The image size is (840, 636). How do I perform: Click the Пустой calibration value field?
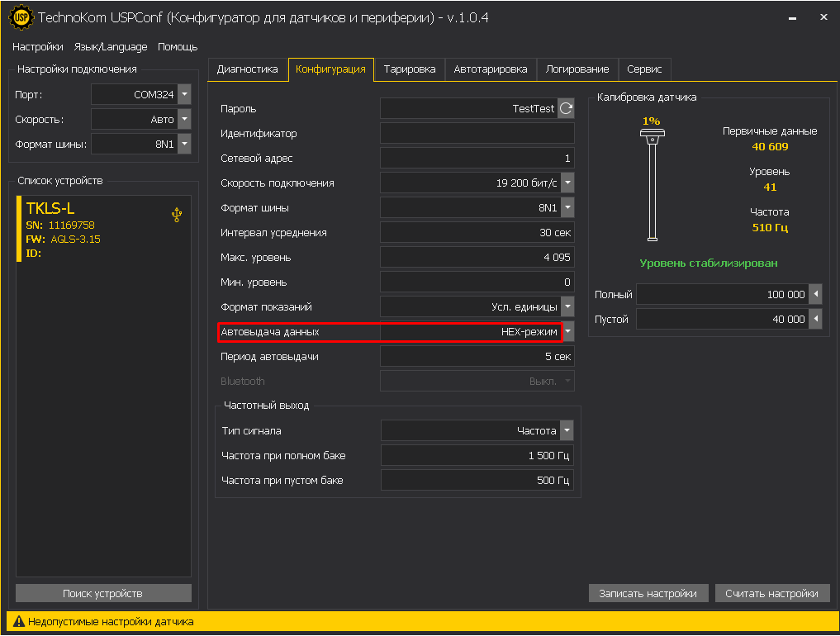pos(723,319)
